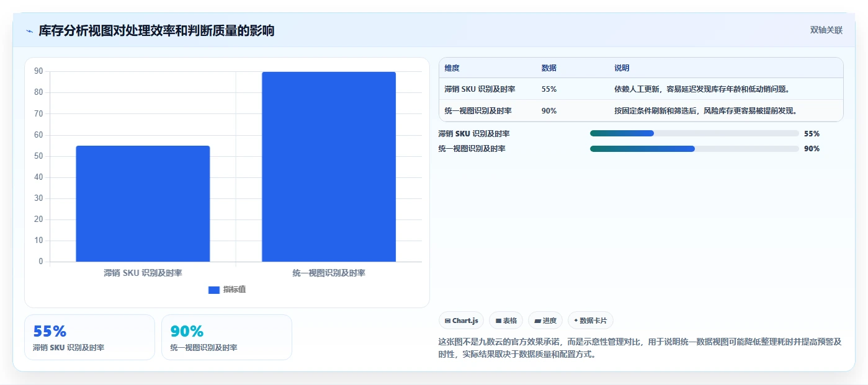Select table row cell 统一视图识别及时率

click(x=478, y=111)
